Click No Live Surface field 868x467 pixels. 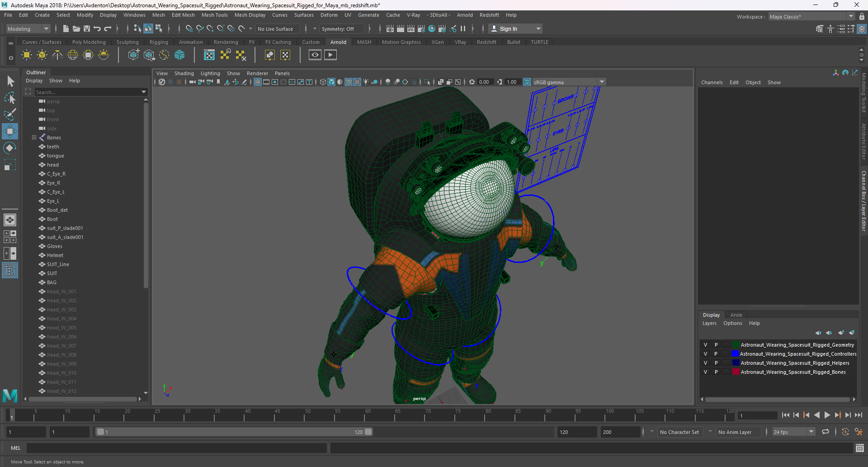(277, 29)
